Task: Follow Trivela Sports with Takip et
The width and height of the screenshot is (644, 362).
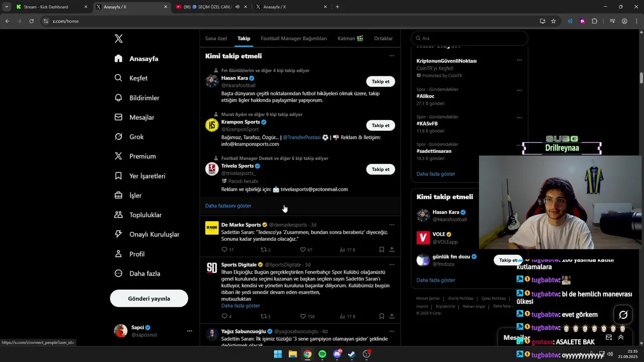Action: [x=380, y=169]
